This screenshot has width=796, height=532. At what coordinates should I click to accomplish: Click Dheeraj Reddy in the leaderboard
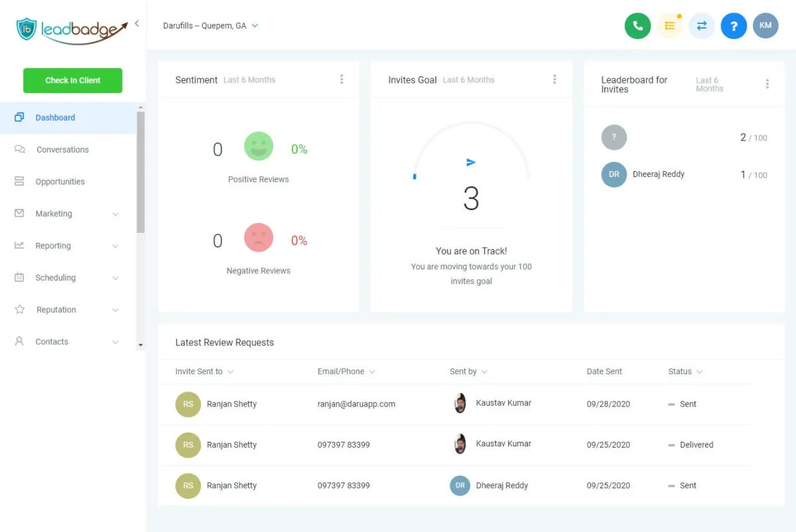pyautogui.click(x=659, y=174)
